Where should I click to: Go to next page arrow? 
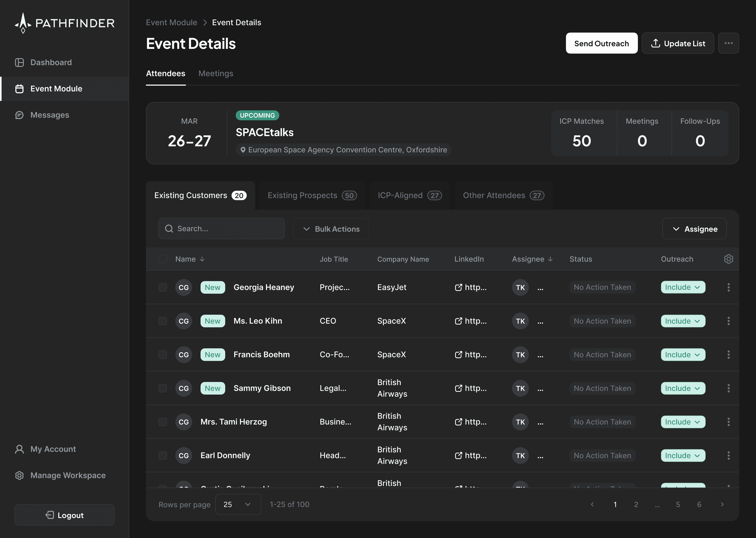[722, 504]
